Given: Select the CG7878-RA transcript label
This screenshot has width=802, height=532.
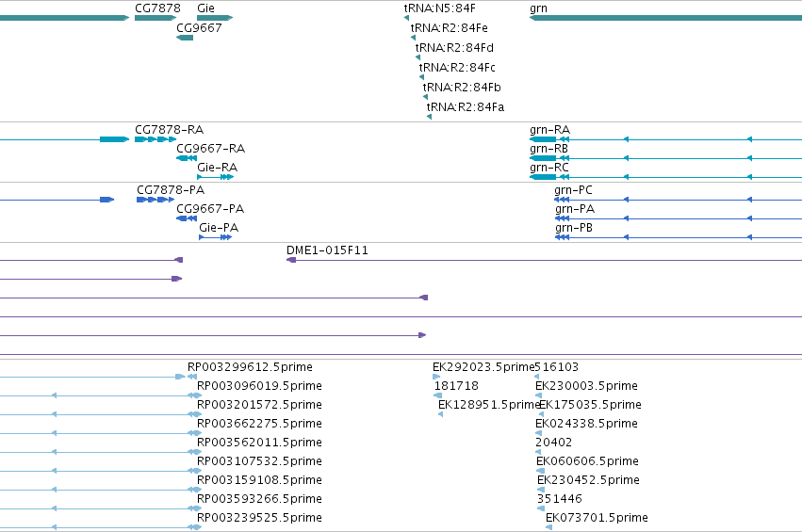Looking at the screenshot, I should (170, 130).
